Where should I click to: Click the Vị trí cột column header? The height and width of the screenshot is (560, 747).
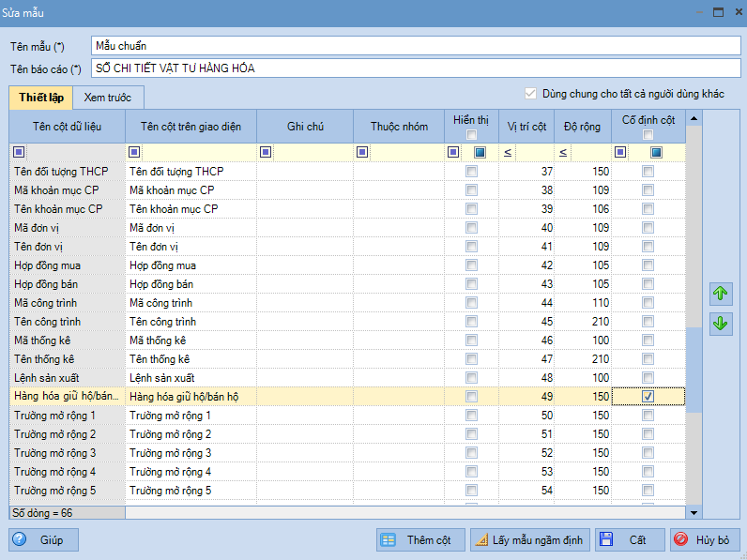point(526,127)
